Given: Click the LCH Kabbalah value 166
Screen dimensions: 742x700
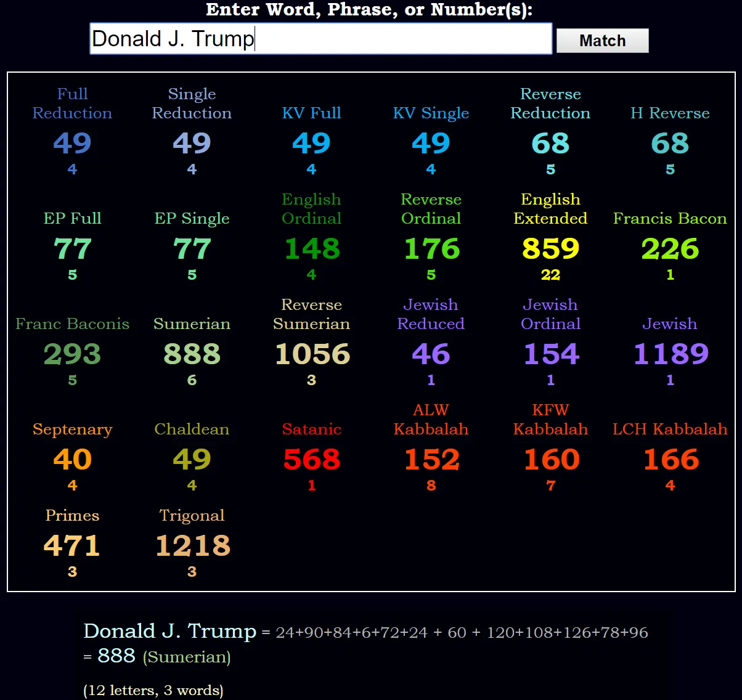Looking at the screenshot, I should tap(670, 459).
